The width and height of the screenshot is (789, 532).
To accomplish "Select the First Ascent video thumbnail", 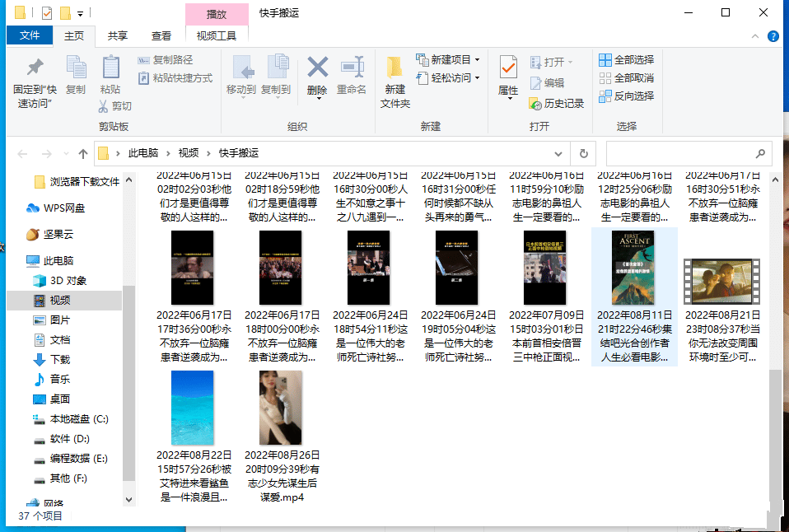I will point(633,268).
